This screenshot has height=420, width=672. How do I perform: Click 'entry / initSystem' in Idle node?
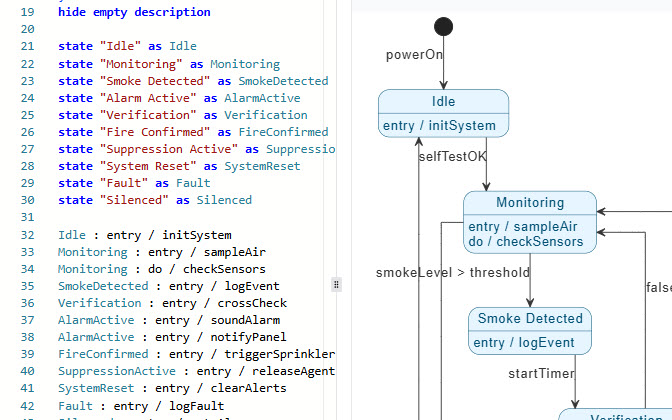[439, 126]
